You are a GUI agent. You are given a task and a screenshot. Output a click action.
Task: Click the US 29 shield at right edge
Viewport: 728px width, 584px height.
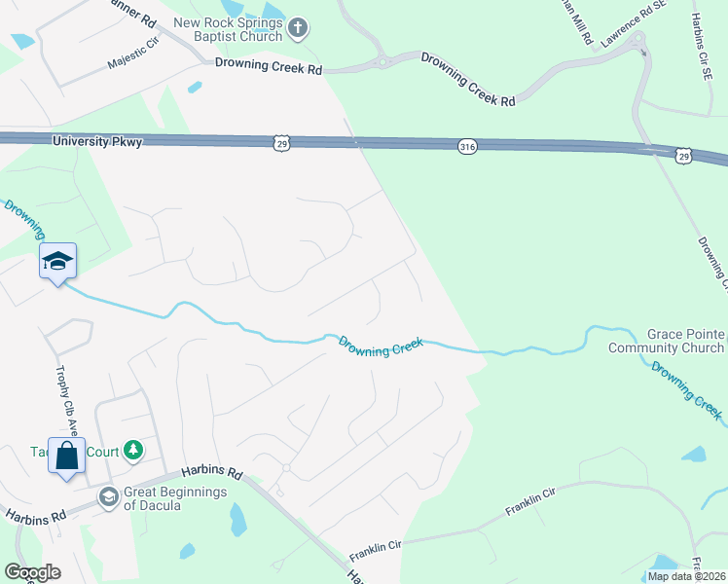684,157
